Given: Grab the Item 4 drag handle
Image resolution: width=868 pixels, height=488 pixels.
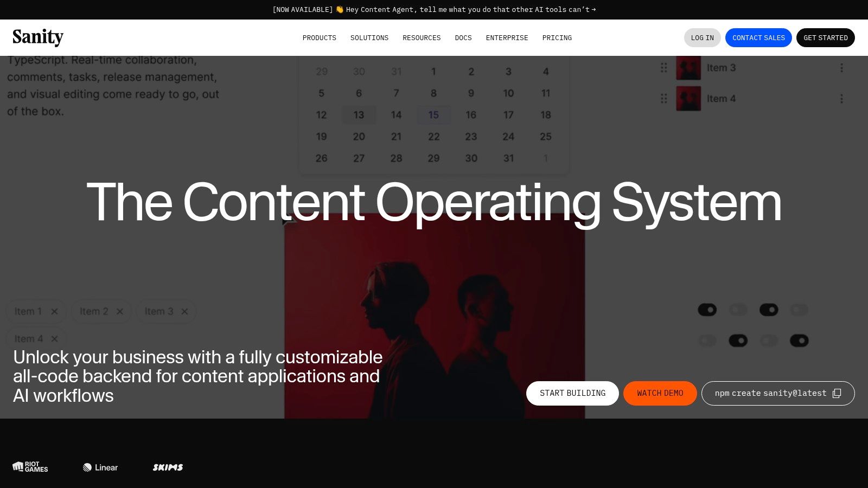Looking at the screenshot, I should tap(663, 99).
